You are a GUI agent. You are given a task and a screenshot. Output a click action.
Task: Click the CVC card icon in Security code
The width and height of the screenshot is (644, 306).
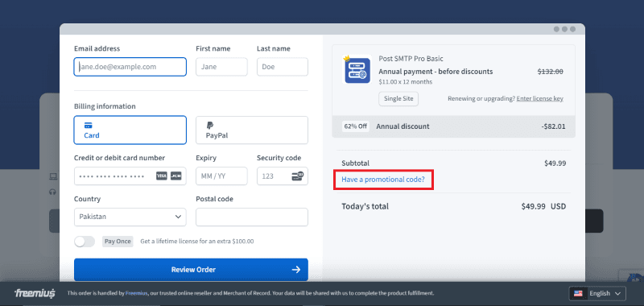[297, 176]
